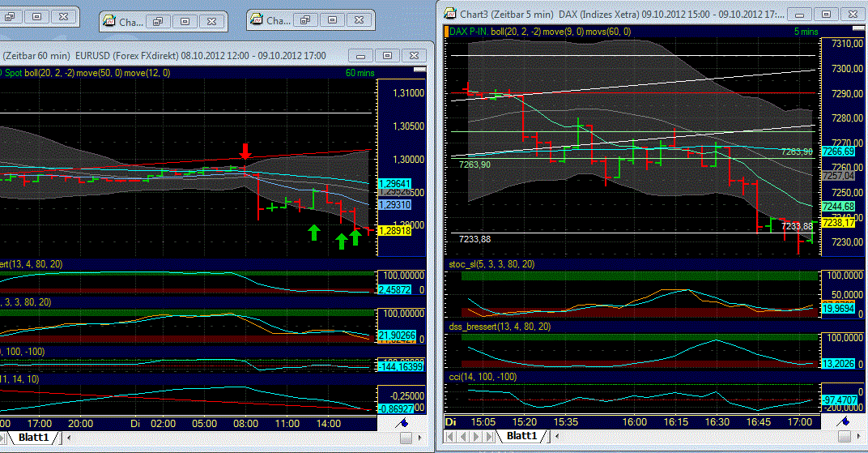Click the 21,90266 stochastic value
This screenshot has width=868, height=453.
(x=397, y=335)
